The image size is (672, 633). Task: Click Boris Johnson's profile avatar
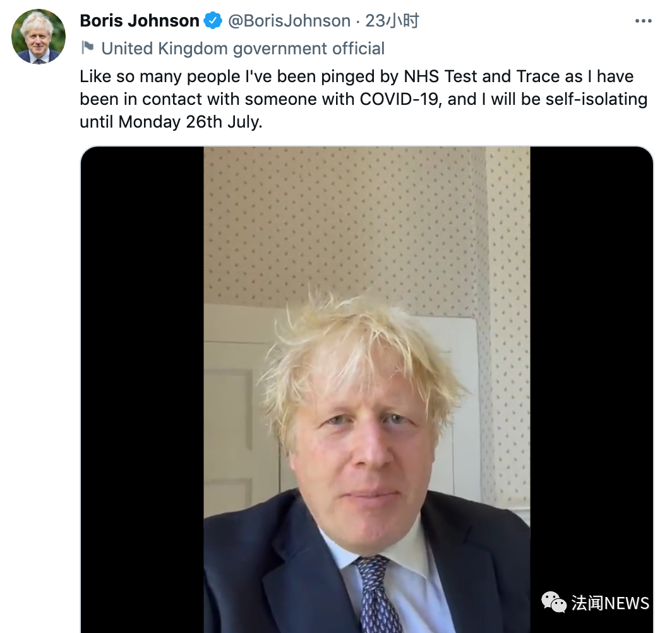pos(39,37)
